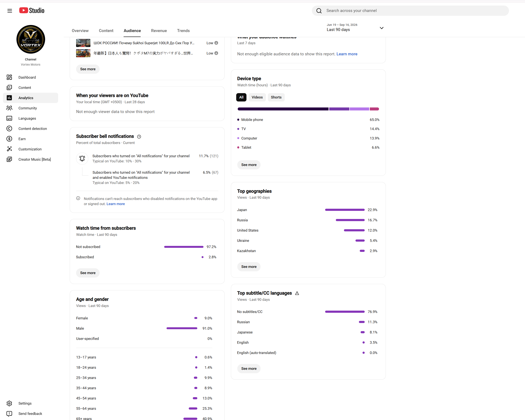Select the Videos device type filter

click(x=257, y=97)
